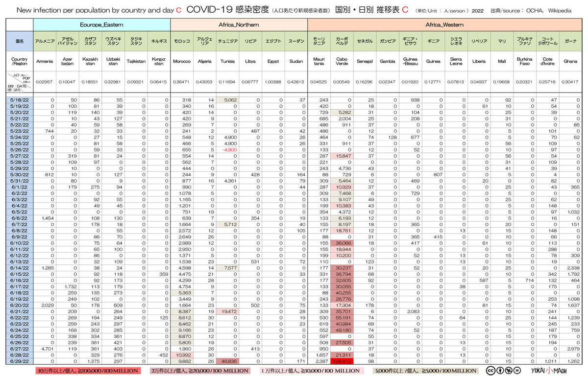Select the Cote d'Ivoire column header
Viewport: 588px width, 379px height.
(547, 62)
